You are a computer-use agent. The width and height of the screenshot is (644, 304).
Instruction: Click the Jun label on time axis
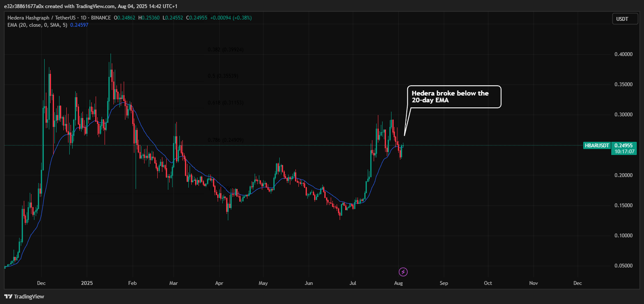[x=309, y=283]
